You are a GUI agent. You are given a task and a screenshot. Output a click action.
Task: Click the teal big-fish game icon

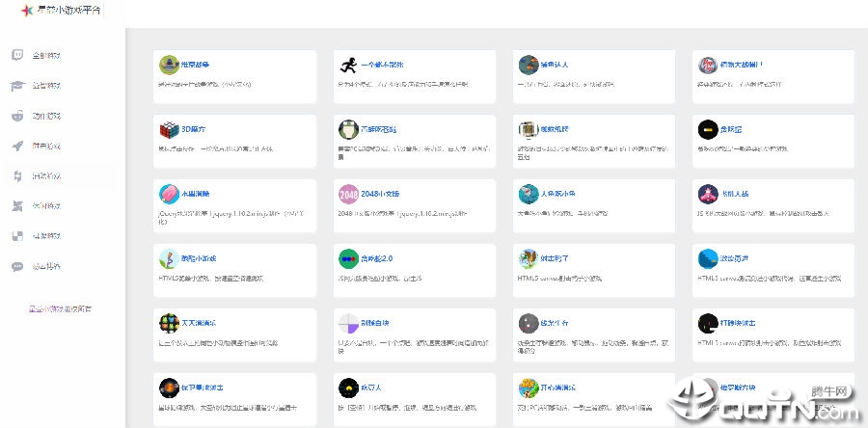(x=529, y=194)
